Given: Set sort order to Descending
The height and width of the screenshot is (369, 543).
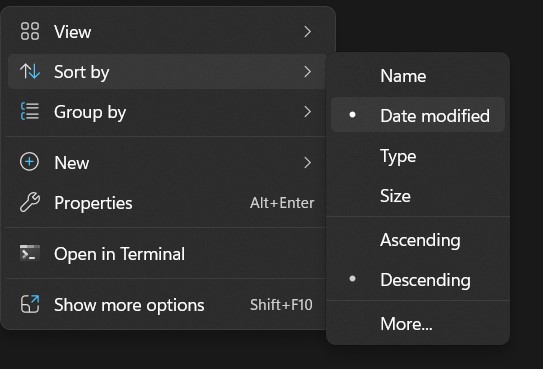Looking at the screenshot, I should [x=418, y=280].
